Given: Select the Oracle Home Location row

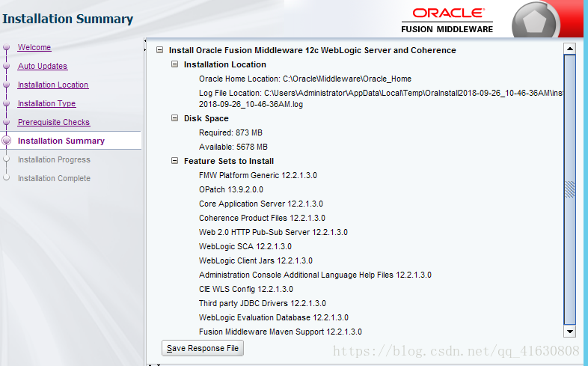Looking at the screenshot, I should (x=305, y=79).
